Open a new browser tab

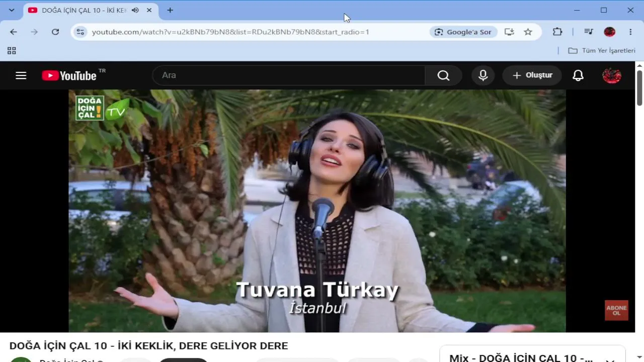170,10
